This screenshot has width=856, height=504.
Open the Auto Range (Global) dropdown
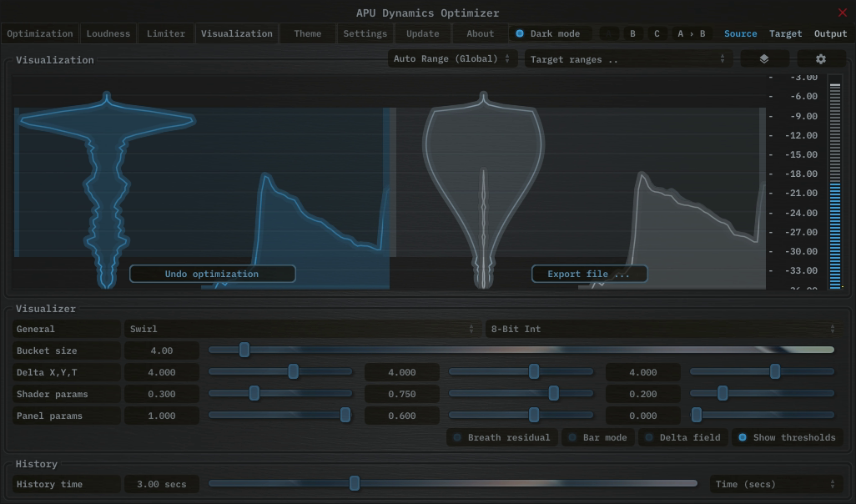[451, 59]
